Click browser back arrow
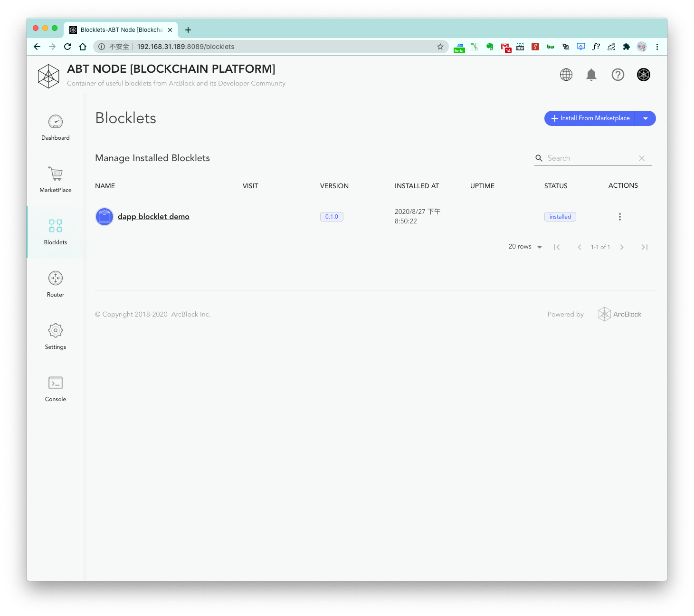 [37, 47]
